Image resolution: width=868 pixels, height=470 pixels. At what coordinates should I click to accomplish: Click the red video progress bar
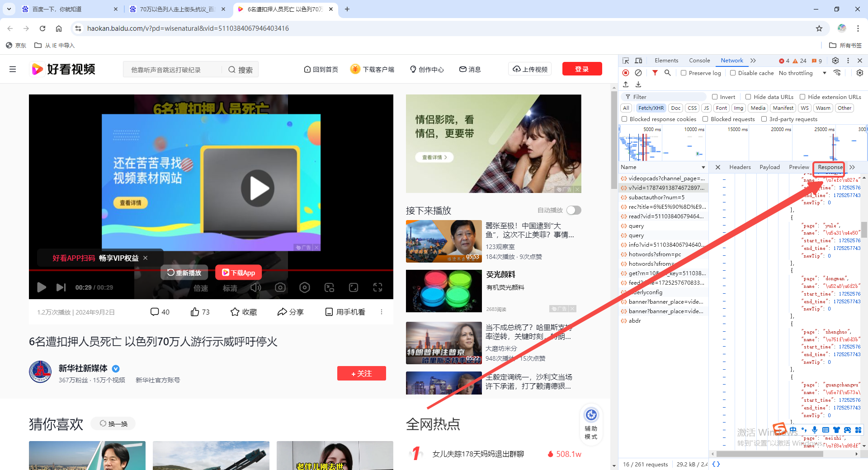tap(211, 270)
